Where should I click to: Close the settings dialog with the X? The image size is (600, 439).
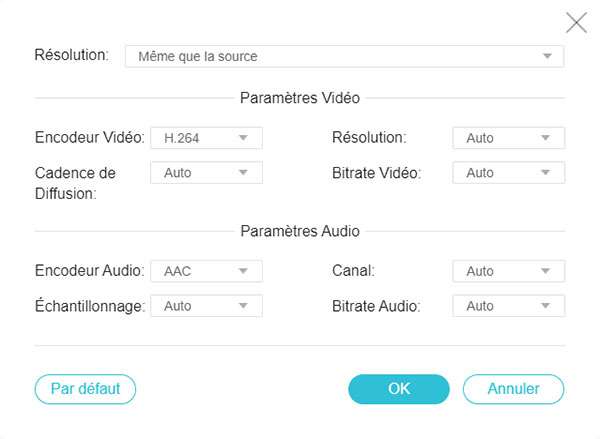(x=576, y=23)
